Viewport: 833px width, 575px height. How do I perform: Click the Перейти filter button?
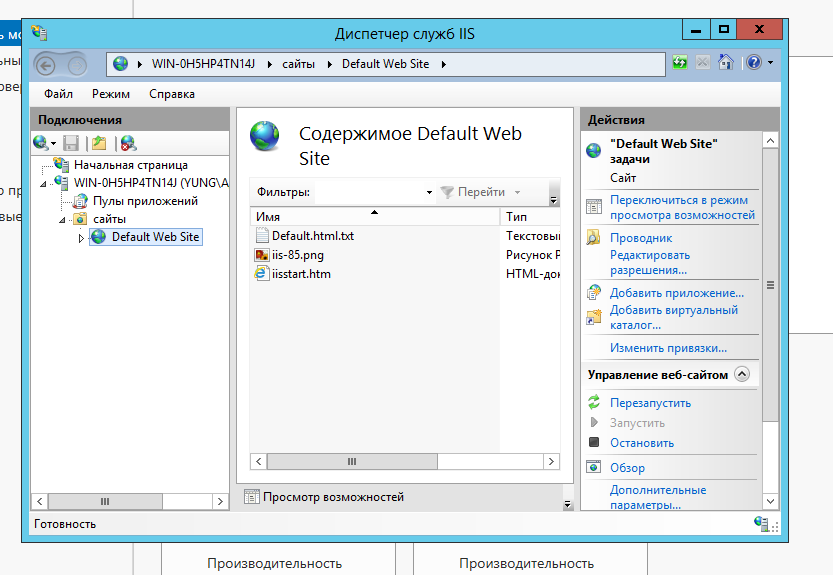474,192
